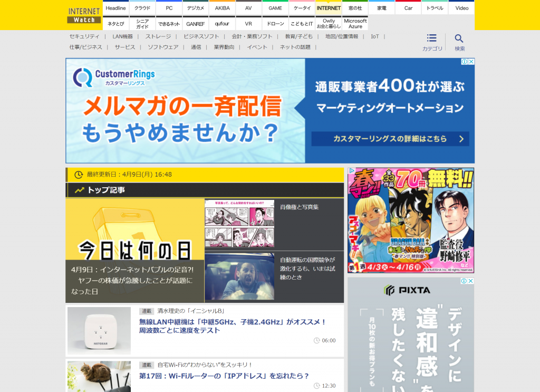Open the できるネット tab
This screenshot has height=392, width=540.
(169, 23)
